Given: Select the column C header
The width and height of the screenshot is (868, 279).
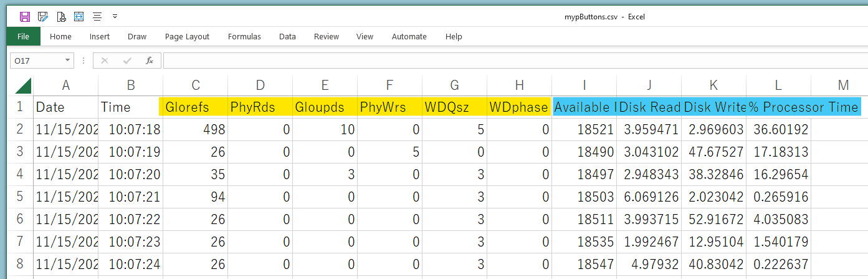Looking at the screenshot, I should point(196,86).
